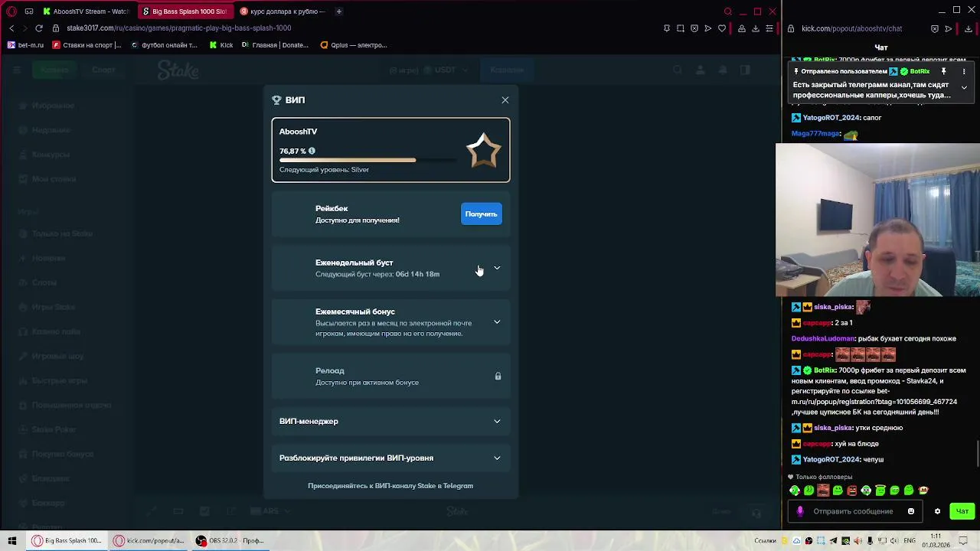Screen dimensions: 980x551
Task: Click the trophy icon next to ВИП title
Action: pyautogui.click(x=276, y=100)
